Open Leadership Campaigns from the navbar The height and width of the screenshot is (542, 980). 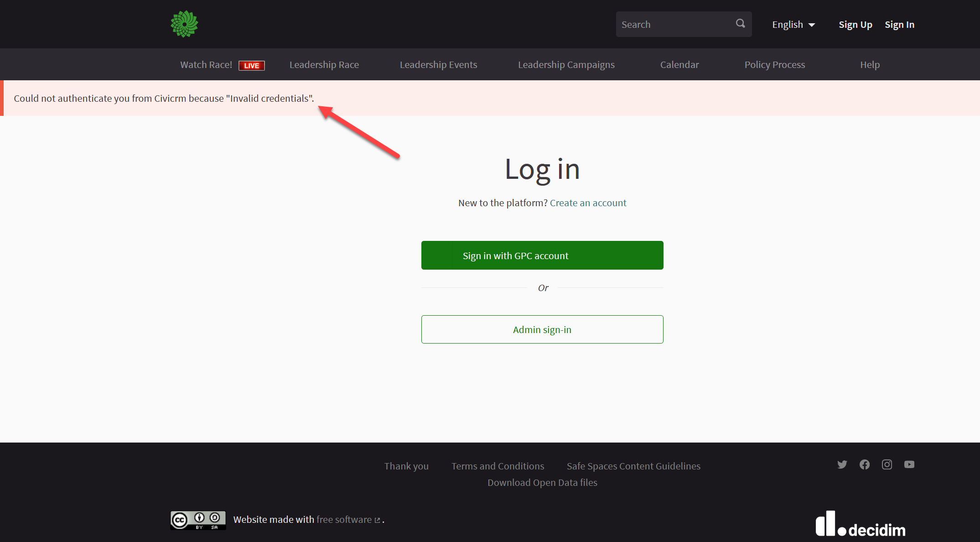[x=566, y=64]
